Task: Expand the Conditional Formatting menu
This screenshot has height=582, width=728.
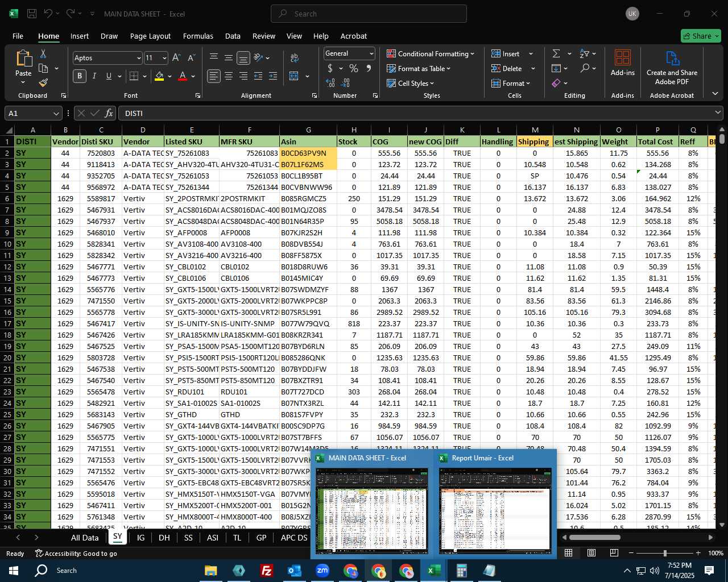Action: point(431,53)
